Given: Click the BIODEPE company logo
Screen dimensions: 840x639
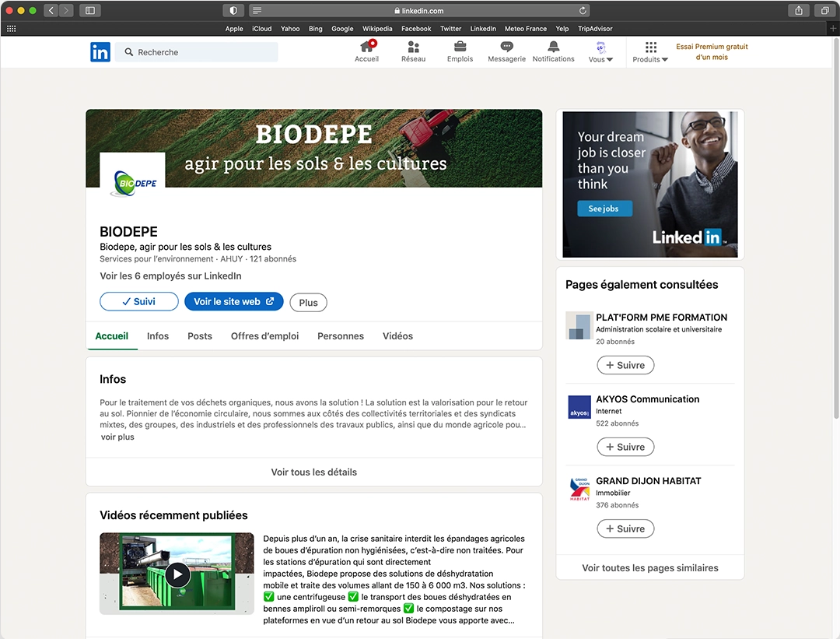Looking at the screenshot, I should [132, 184].
